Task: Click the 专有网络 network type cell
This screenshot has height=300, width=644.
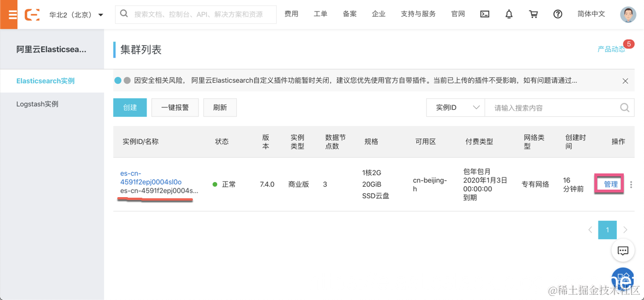Action: point(535,184)
